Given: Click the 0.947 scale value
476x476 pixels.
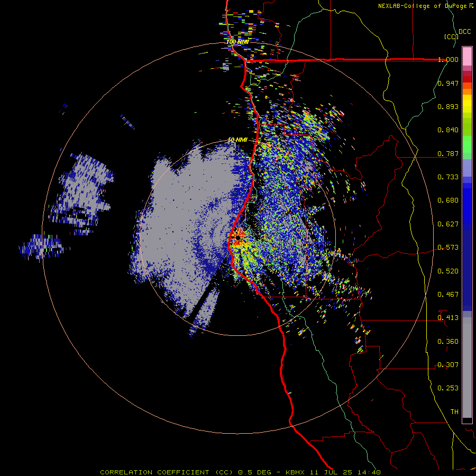Looking at the screenshot, I should click(448, 83).
